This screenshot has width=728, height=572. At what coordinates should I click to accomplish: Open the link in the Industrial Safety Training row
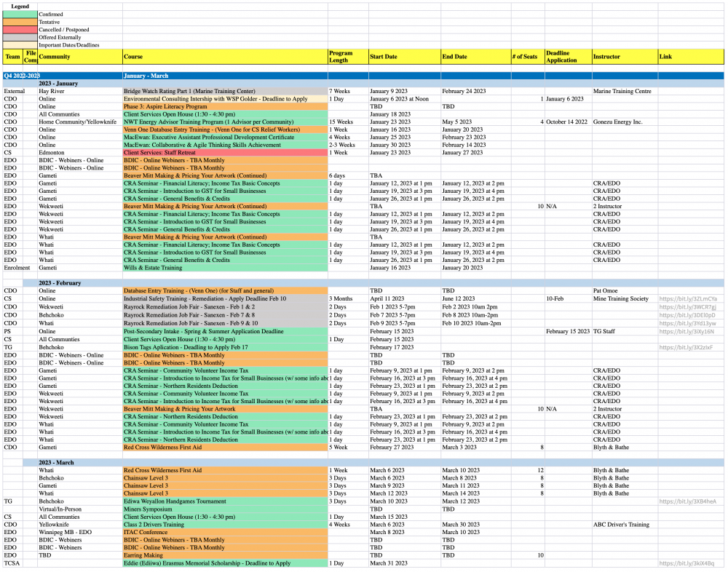pyautogui.click(x=688, y=299)
